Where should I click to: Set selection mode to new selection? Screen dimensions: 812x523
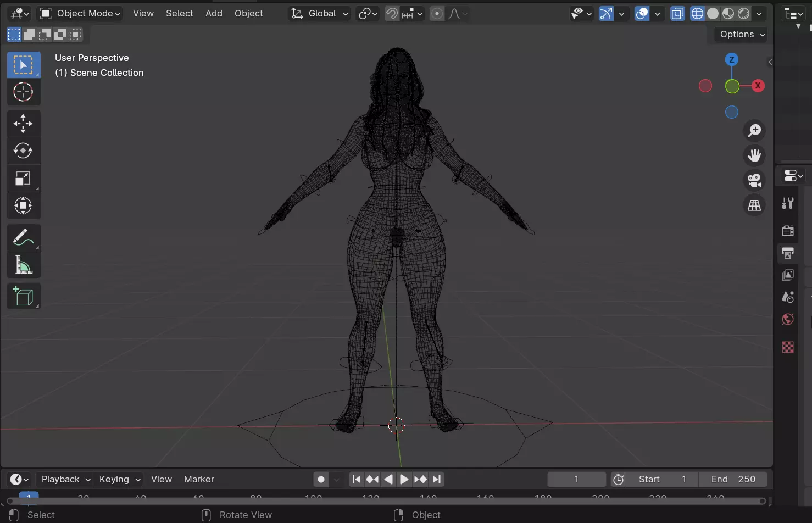14,35
